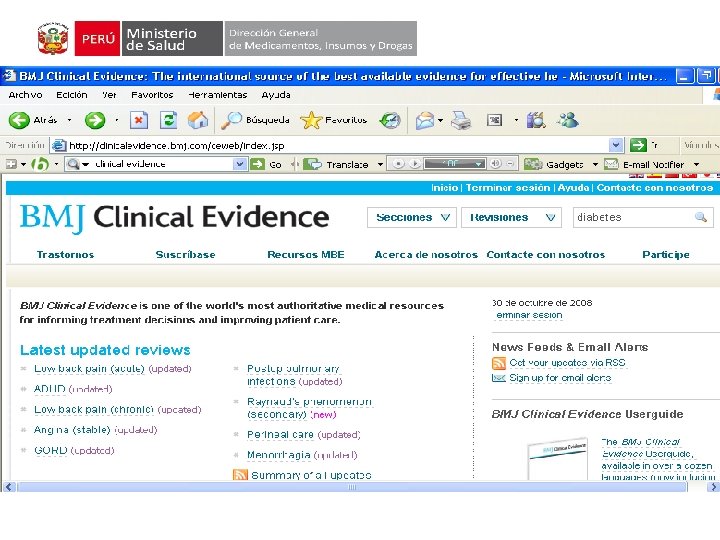
Task: Click the green Go arrow beside address bar
Action: pos(638,146)
